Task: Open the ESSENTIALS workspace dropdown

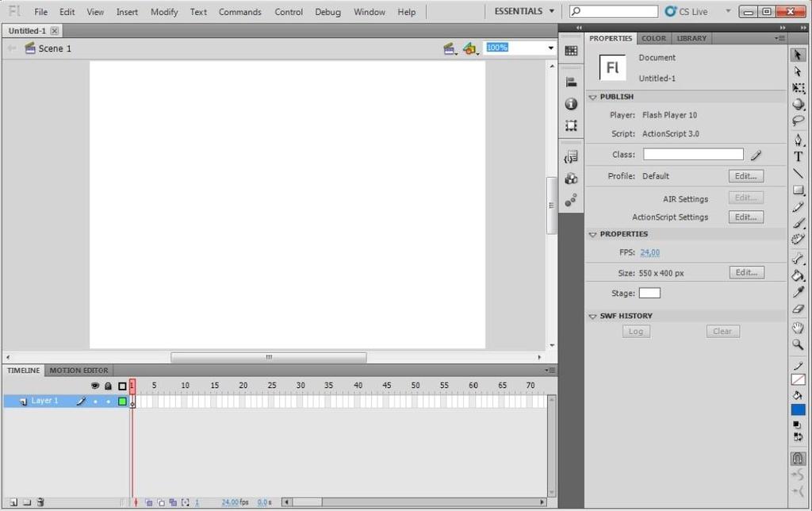Action: pos(524,11)
